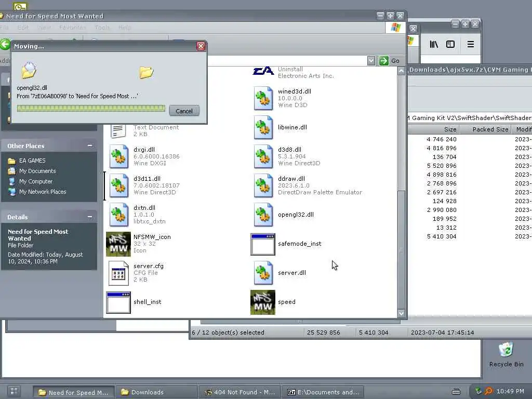Click the scroll up arrow of file list
Image resolution: width=532 pixels, height=399 pixels.
(401, 71)
